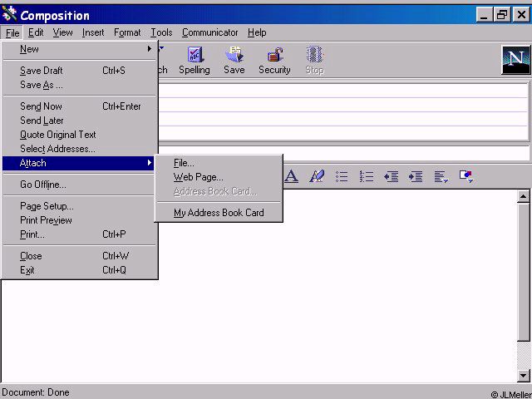Open the Security toolbar button
This screenshot has width=532, height=399.
pos(274,61)
